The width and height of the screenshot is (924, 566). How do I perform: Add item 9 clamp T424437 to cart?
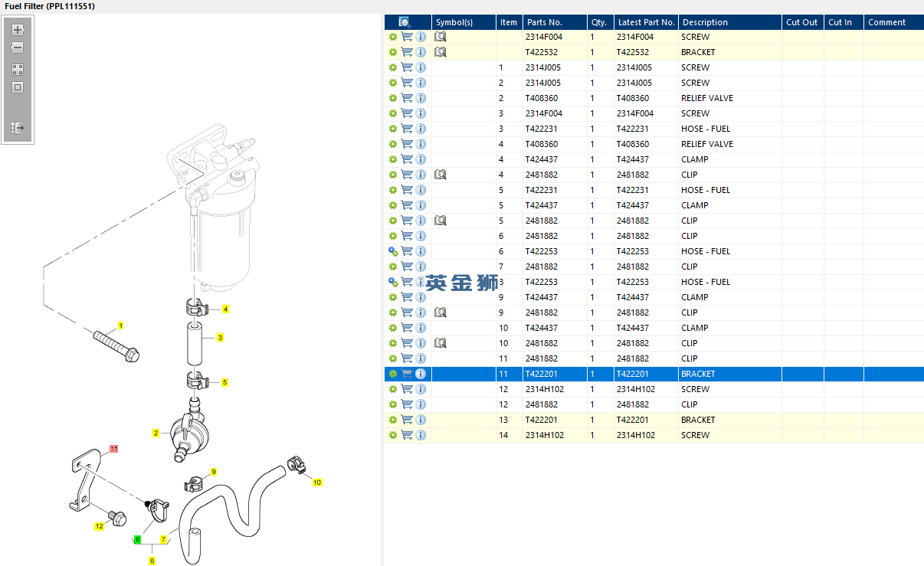tap(407, 297)
